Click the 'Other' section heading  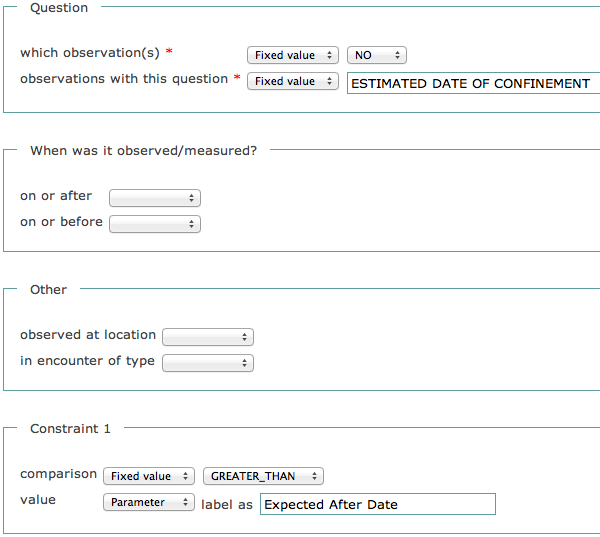tap(48, 290)
